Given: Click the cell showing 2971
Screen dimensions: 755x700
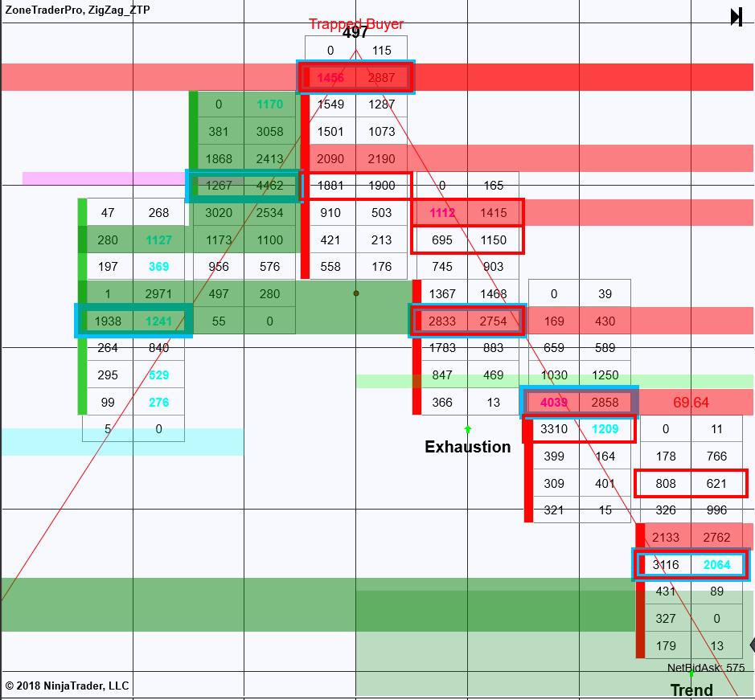Looking at the screenshot, I should tap(159, 294).
